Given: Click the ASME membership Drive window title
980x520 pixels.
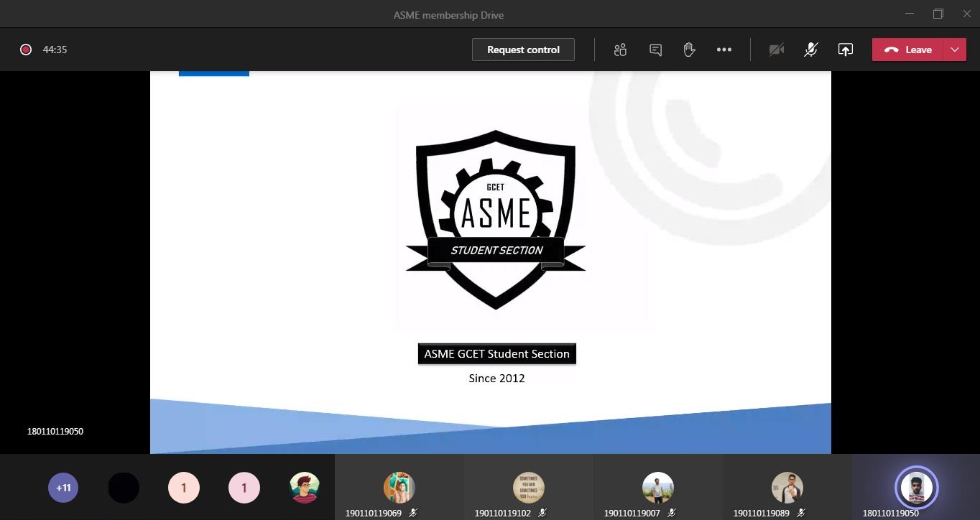Looking at the screenshot, I should (448, 15).
